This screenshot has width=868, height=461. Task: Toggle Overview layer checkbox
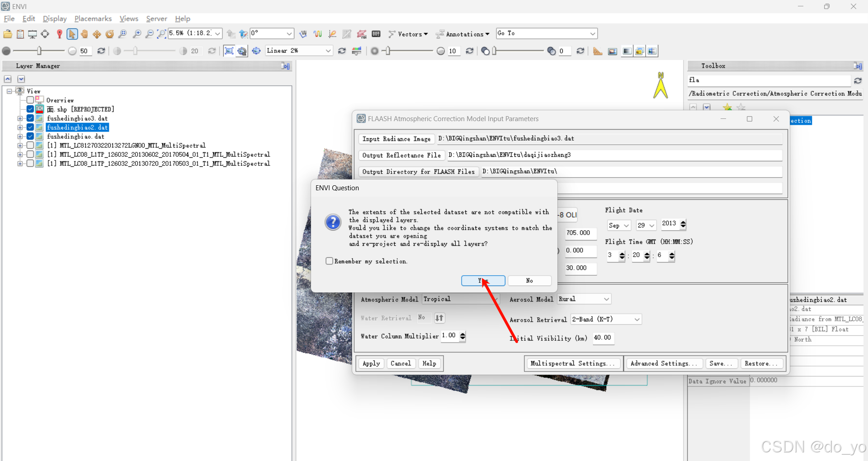(x=30, y=100)
